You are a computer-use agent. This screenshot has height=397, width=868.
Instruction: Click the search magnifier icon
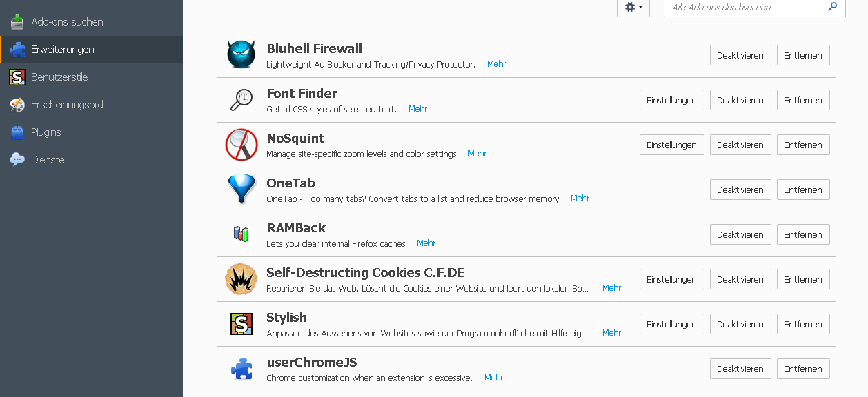point(832,7)
